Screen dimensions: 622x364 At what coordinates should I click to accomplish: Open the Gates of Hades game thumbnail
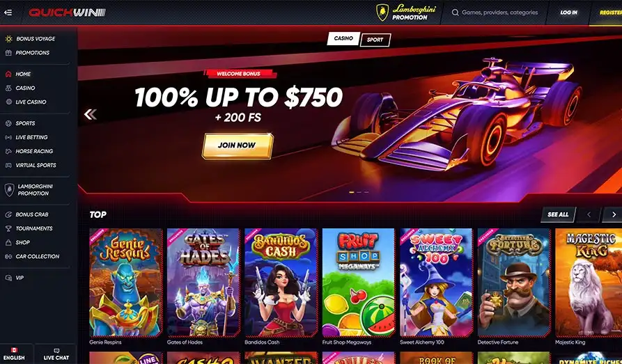pos(203,283)
